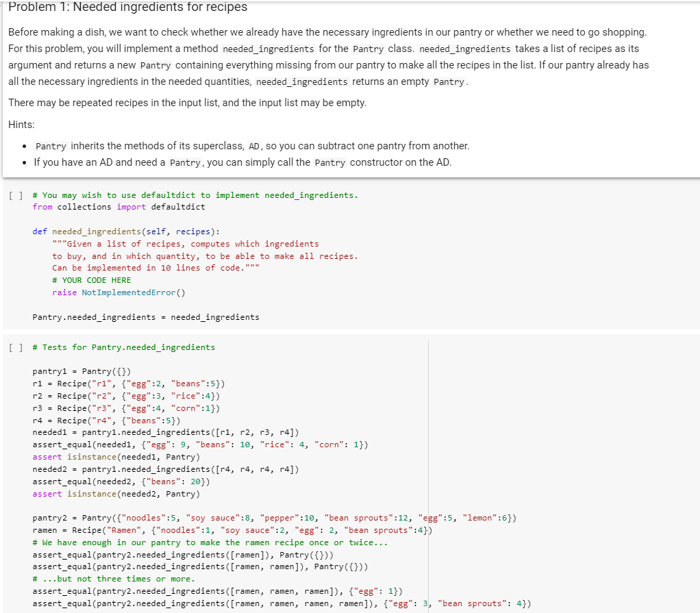
Task: Click the docstring line "Given a list of recipes"
Action: [x=171, y=243]
